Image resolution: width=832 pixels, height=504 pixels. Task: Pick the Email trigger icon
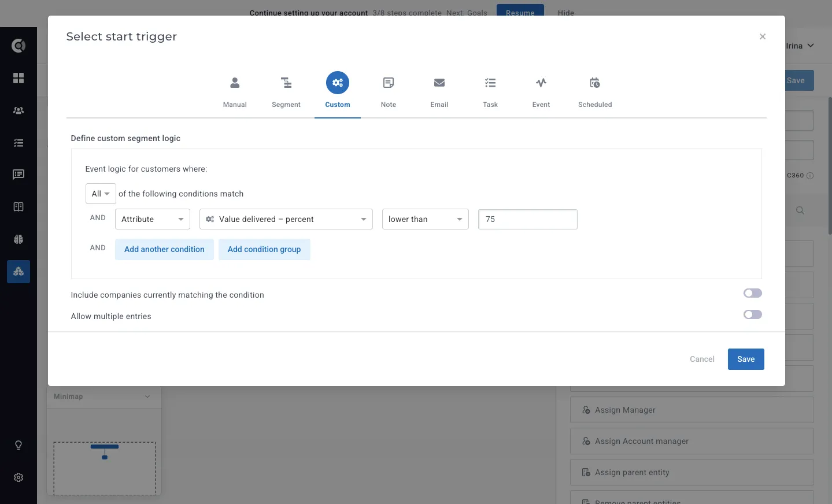tap(439, 83)
